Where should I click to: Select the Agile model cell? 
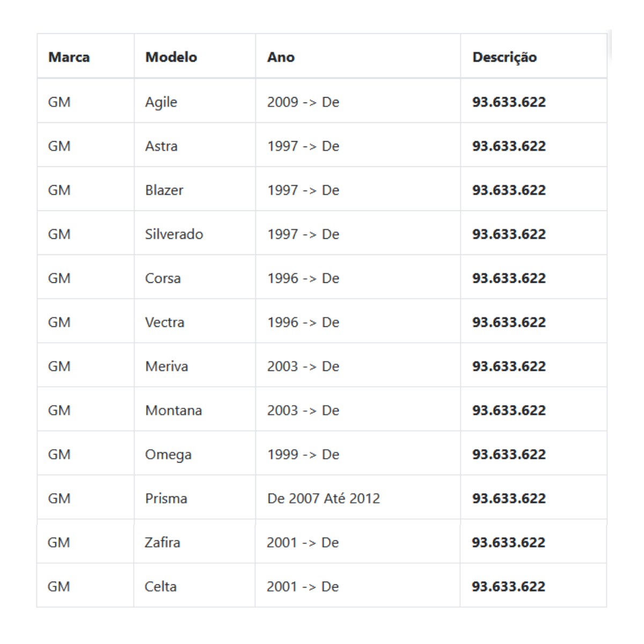(195, 101)
